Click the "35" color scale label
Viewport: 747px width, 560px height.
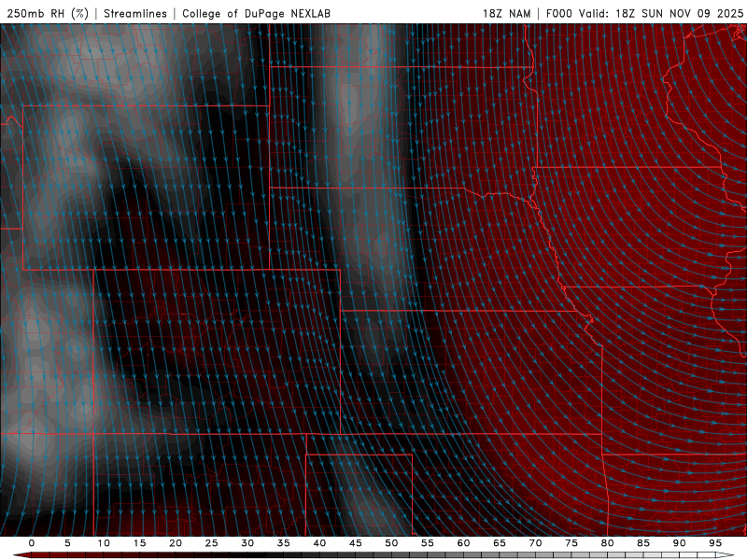coord(284,543)
